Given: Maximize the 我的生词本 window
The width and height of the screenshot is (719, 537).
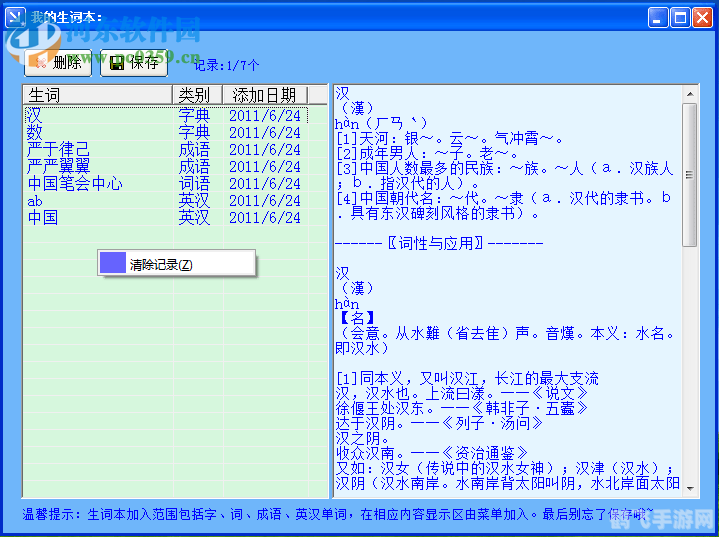Looking at the screenshot, I should [x=680, y=18].
